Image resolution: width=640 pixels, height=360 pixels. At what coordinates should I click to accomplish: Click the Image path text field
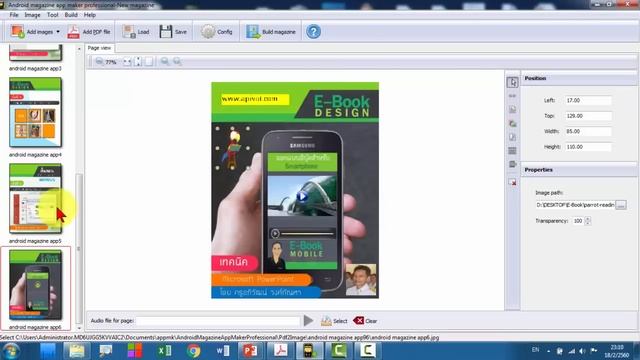coord(575,205)
